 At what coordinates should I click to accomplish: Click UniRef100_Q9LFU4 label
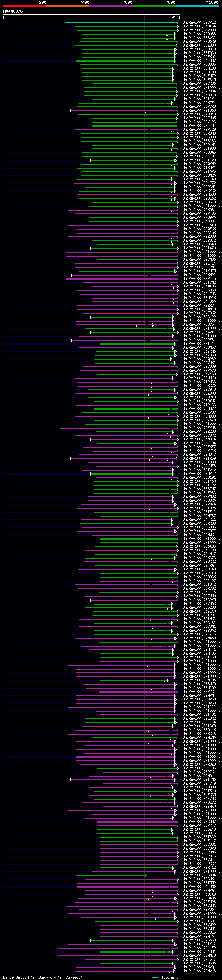pos(199,125)
